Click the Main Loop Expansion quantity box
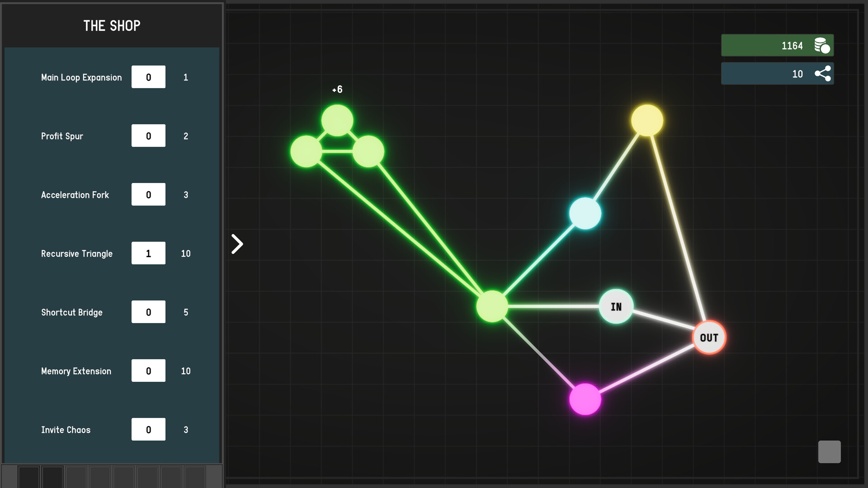Viewport: 868px width, 488px height. (x=148, y=77)
